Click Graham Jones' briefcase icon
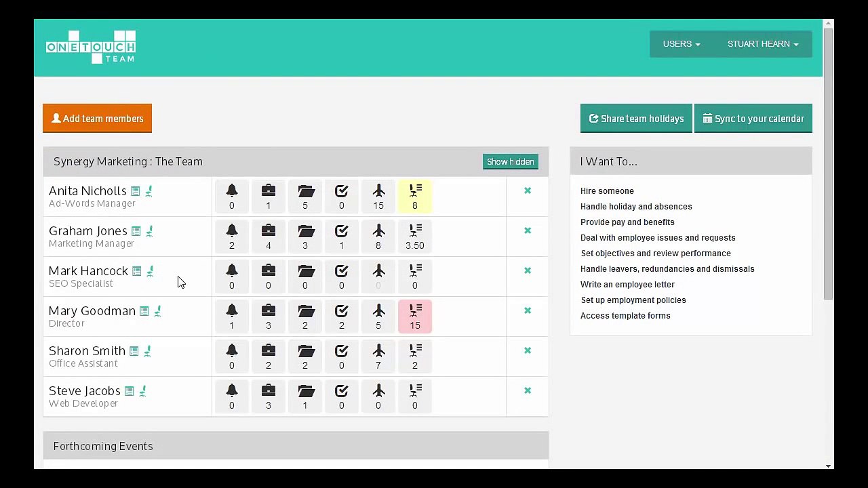 click(269, 237)
